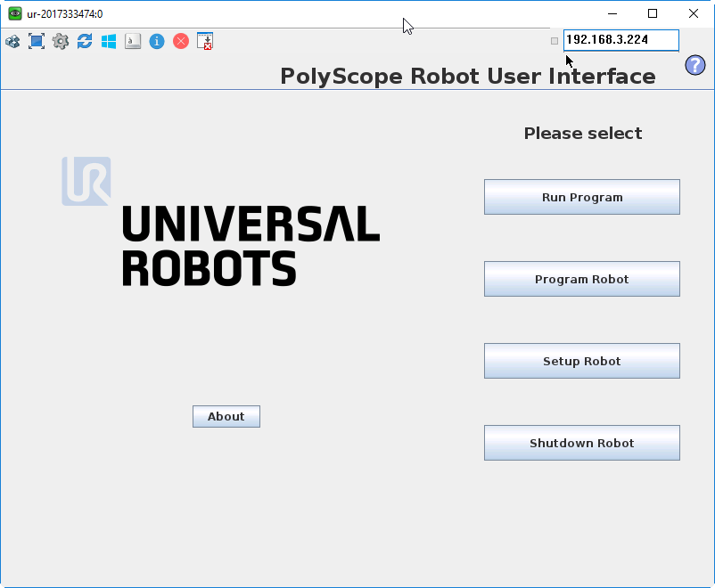
Task: Click the keyboard key 'à' toolbar icon
Action: click(133, 42)
